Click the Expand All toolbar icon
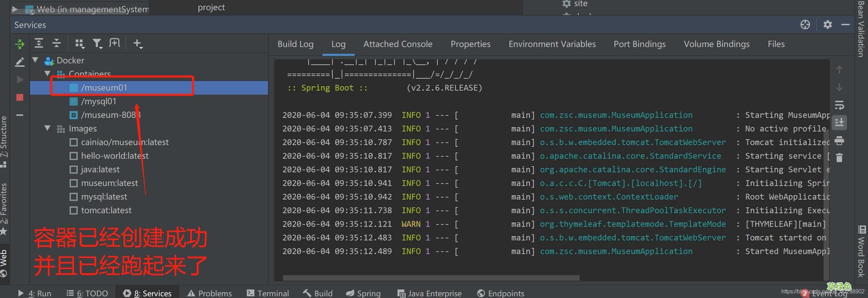This screenshot has width=868, height=298. coord(39,43)
